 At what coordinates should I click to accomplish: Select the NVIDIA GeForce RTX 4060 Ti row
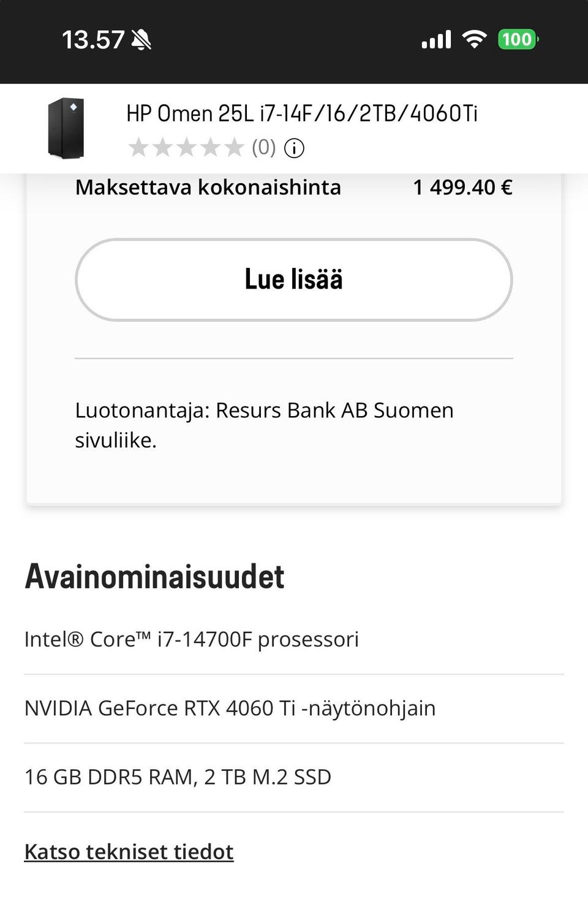230,708
